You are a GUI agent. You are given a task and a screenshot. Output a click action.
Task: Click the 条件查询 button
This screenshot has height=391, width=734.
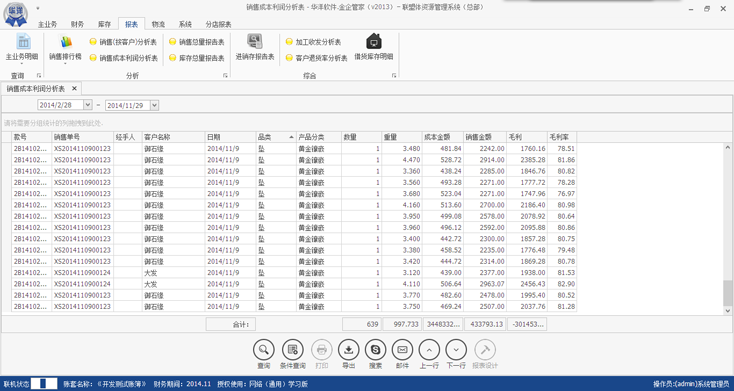pos(293,349)
